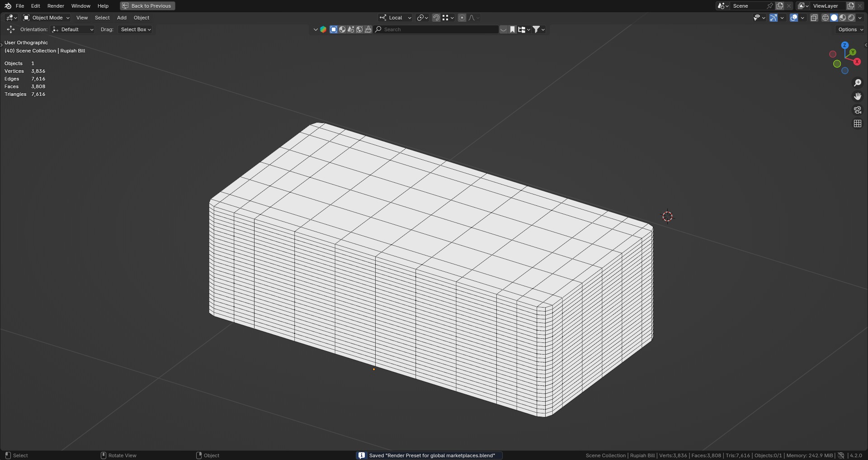Click the icon left of the version number
Image resolution: width=868 pixels, height=460 pixels.
pyautogui.click(x=841, y=455)
